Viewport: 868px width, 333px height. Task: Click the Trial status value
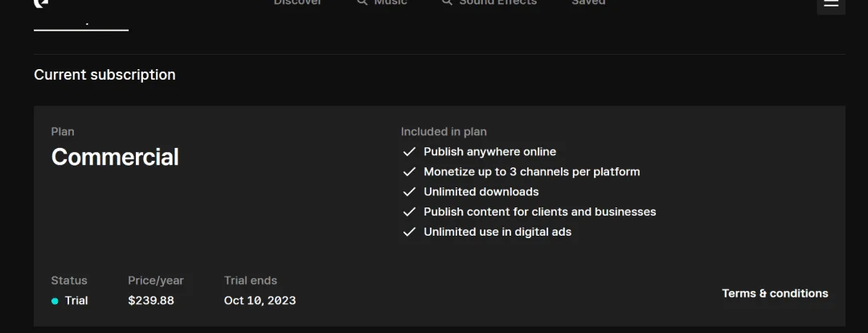click(x=76, y=301)
